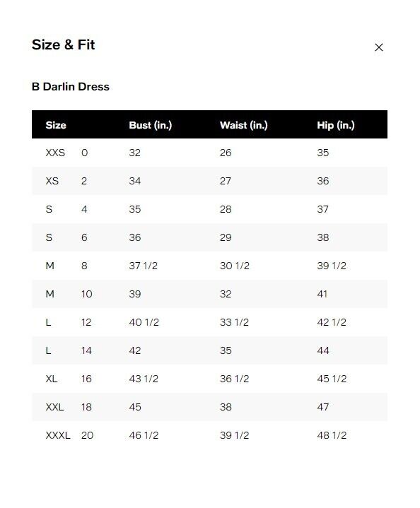420x508 pixels.
Task: Click the B Darlin Dress title
Action: (x=71, y=86)
